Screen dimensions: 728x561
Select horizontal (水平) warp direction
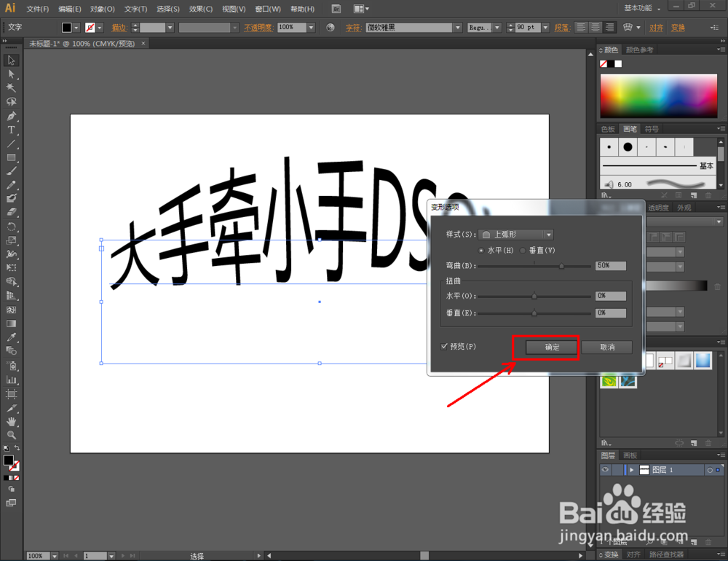(x=481, y=251)
